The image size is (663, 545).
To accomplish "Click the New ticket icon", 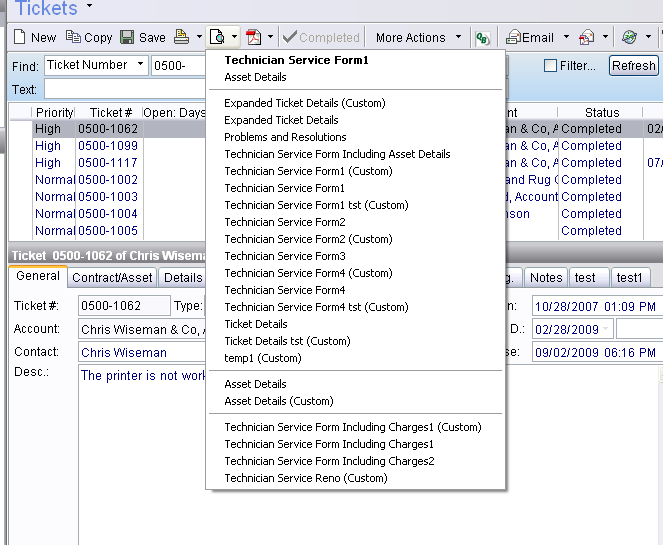I will [x=21, y=37].
